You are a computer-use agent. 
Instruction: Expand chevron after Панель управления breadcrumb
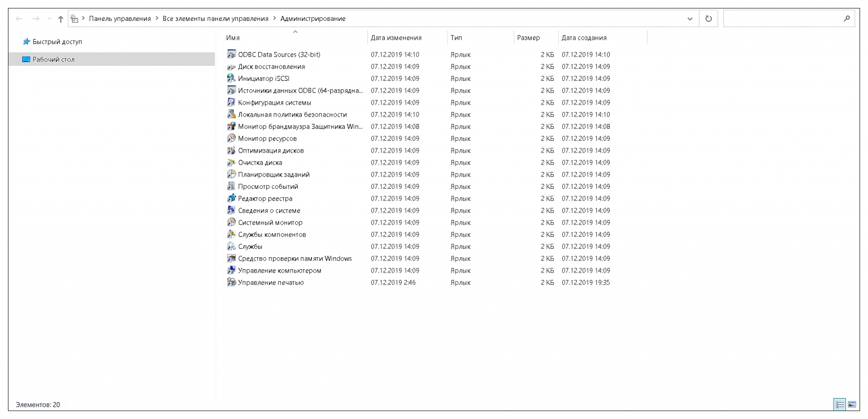156,19
